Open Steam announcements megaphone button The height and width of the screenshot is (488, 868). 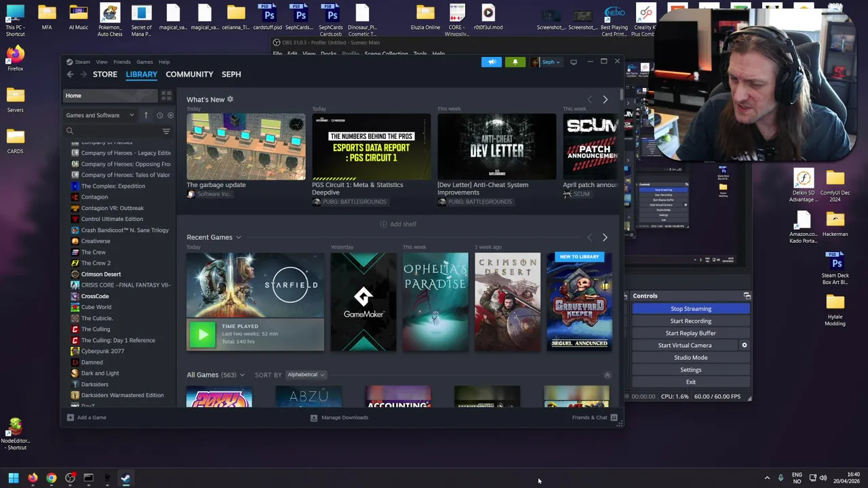coord(492,62)
